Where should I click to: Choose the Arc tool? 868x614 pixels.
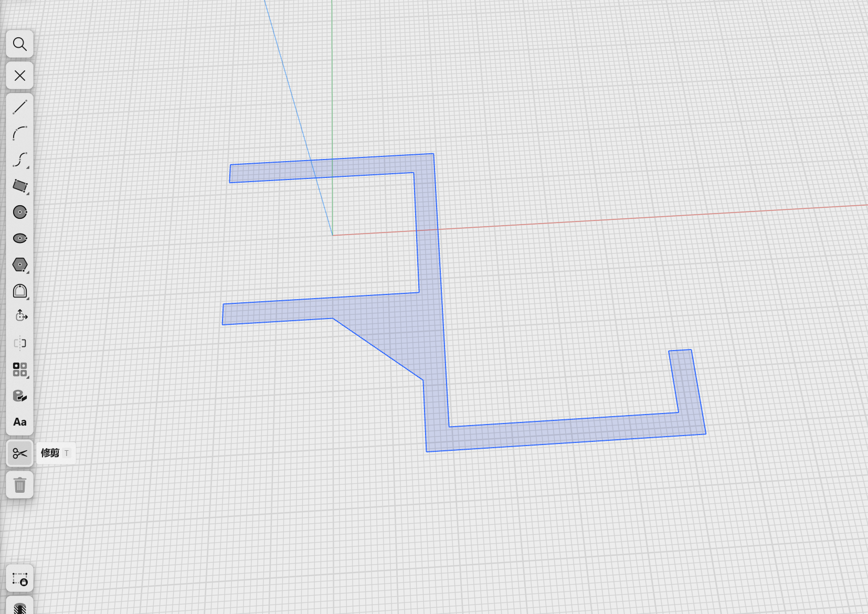click(20, 133)
